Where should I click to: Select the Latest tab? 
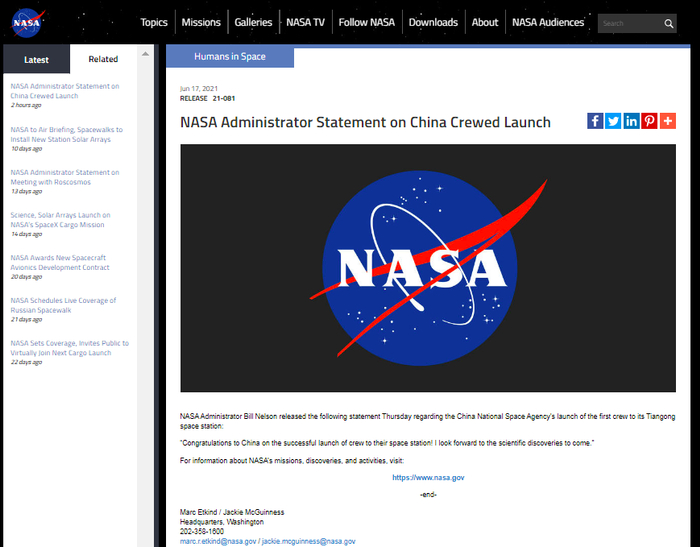click(x=36, y=59)
